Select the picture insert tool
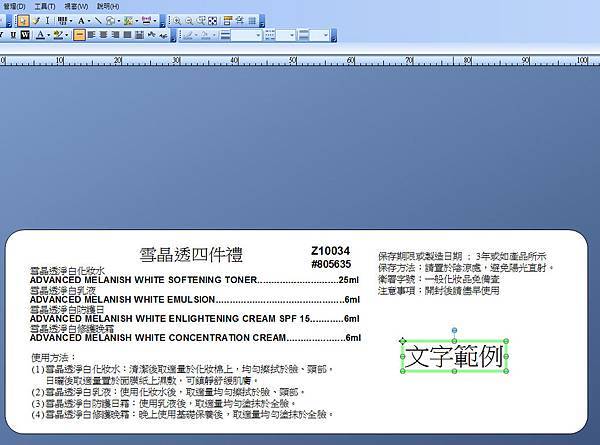This screenshot has height=445, width=600. pos(128,21)
